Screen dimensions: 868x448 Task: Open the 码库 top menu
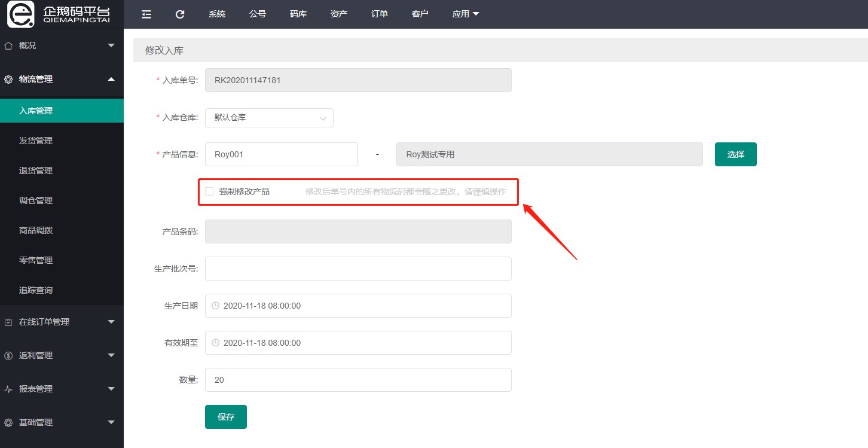pos(298,14)
